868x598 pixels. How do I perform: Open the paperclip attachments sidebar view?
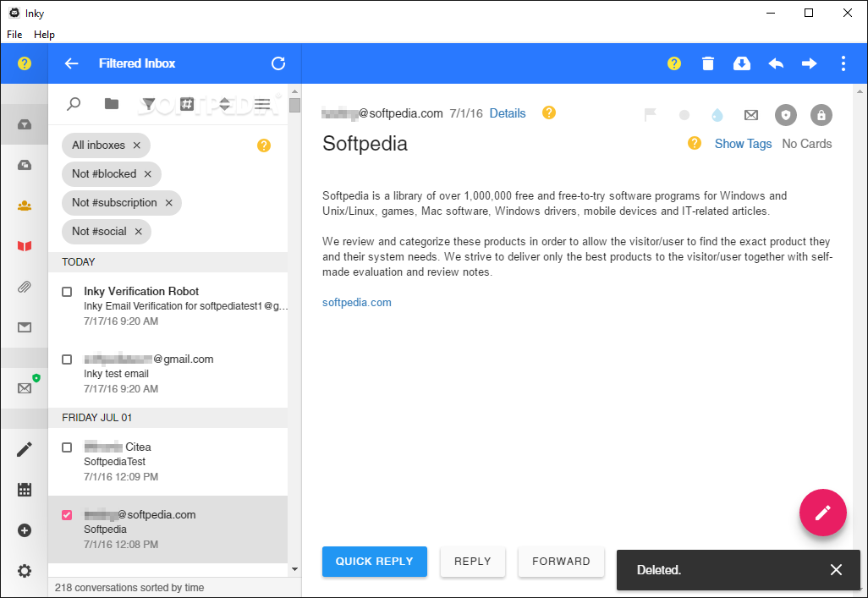tap(25, 287)
